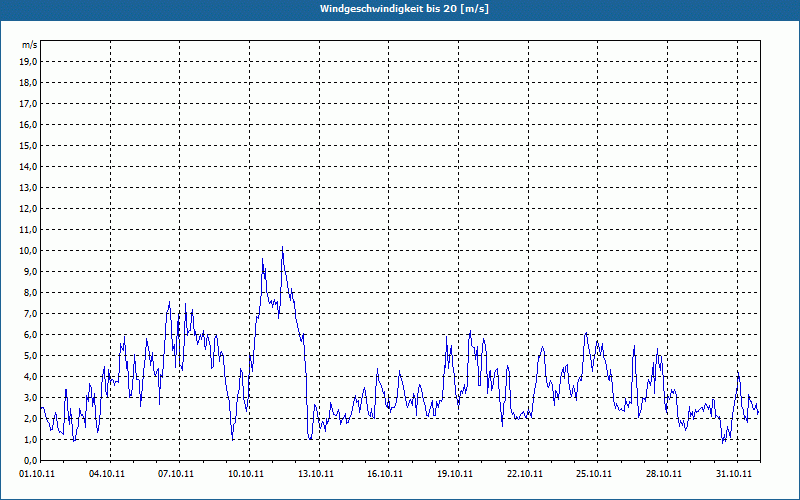Screen dimensions: 800x500
Task: Click the 13,0 y-axis label
Action: pos(28,188)
